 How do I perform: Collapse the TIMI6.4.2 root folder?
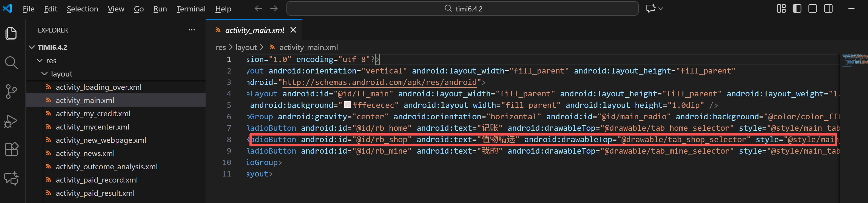(32, 47)
